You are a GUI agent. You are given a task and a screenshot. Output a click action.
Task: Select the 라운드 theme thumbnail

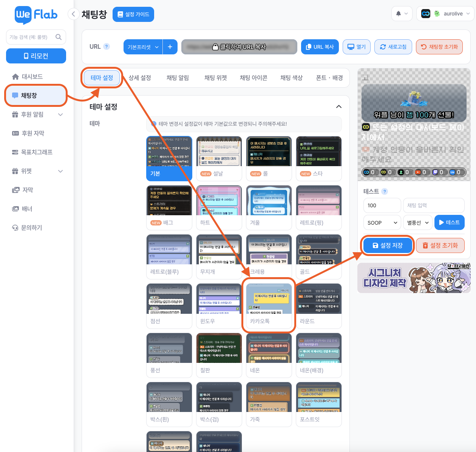[319, 306]
